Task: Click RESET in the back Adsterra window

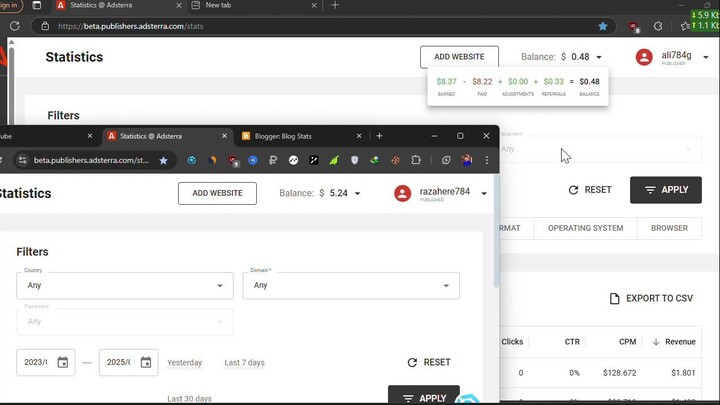Action: tap(590, 190)
